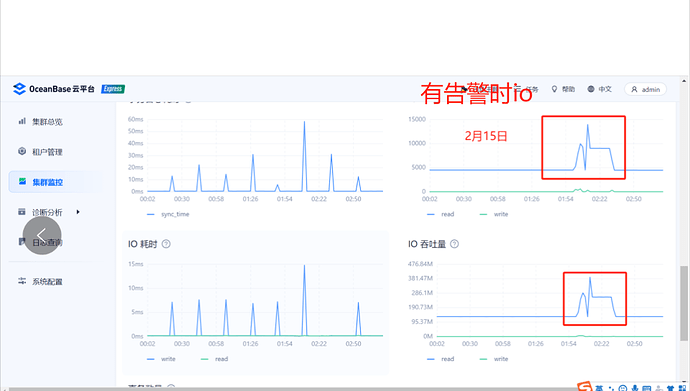
Task: Open the 帮助 help menu
Action: 563,89
